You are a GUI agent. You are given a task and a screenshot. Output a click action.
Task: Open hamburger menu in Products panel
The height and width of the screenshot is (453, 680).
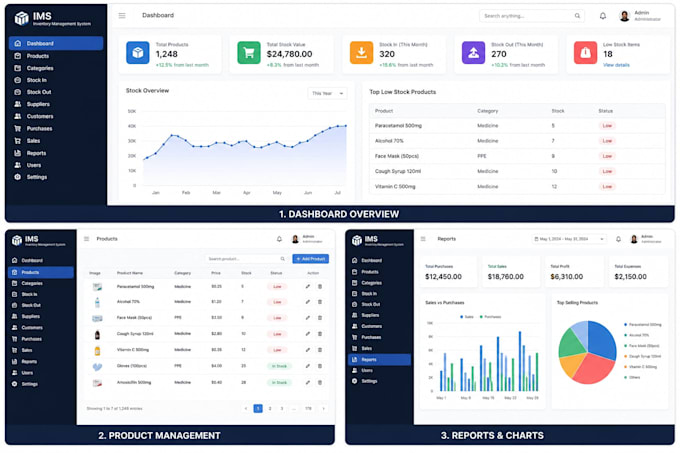tap(86, 239)
